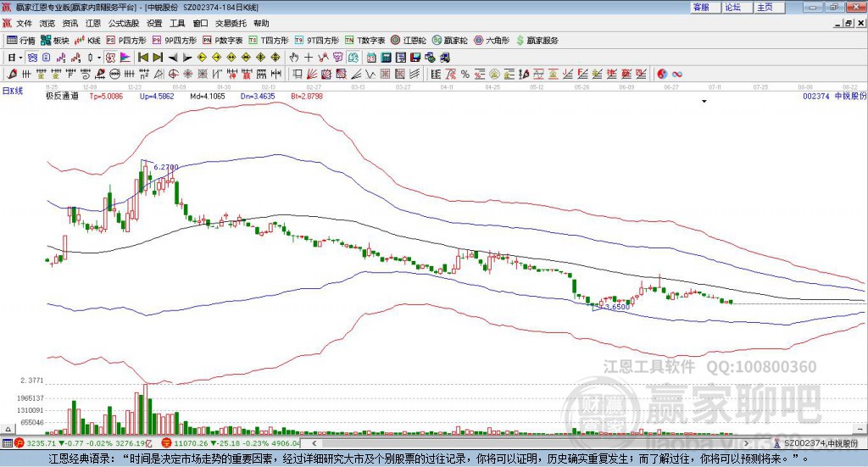868x467 pixels.
Task: Open 赢家服务 with the dollar icon
Action: [x=537, y=41]
